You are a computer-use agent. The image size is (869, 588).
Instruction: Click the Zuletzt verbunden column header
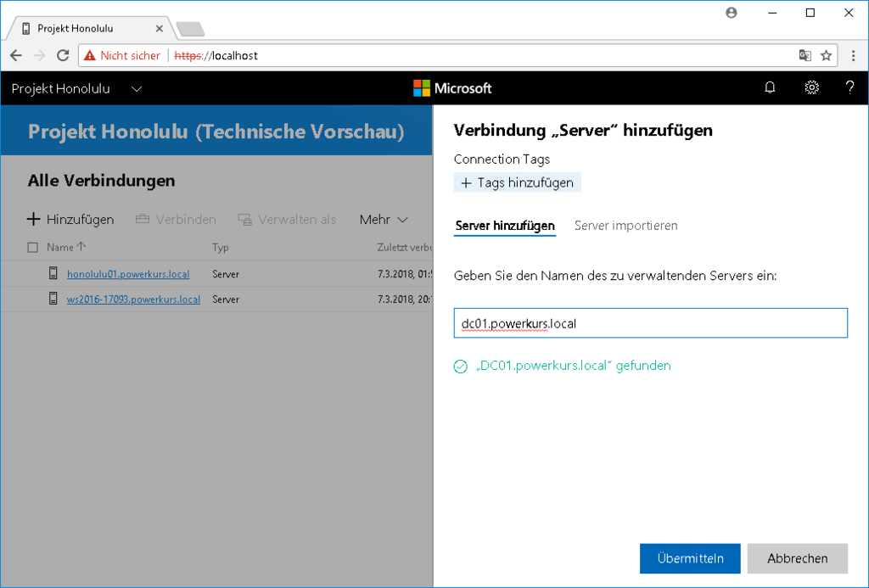(x=405, y=247)
